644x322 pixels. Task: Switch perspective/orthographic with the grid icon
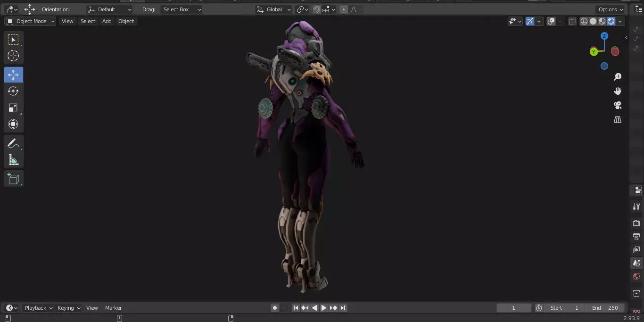tap(618, 120)
